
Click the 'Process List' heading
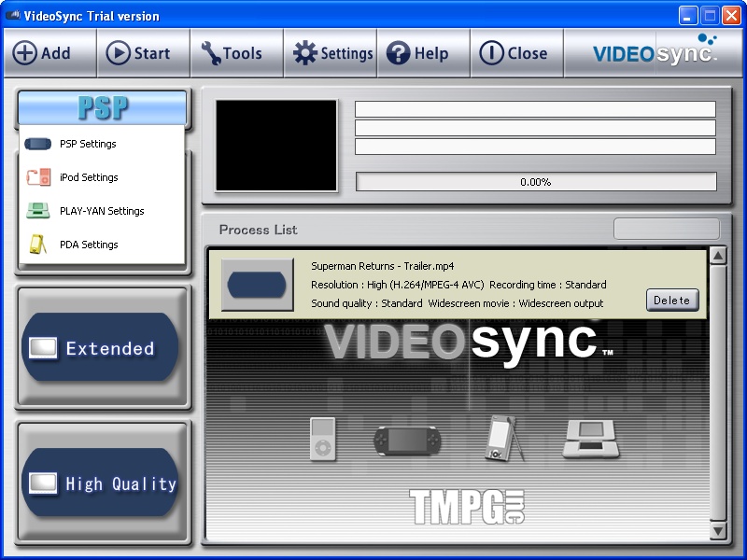[259, 230]
